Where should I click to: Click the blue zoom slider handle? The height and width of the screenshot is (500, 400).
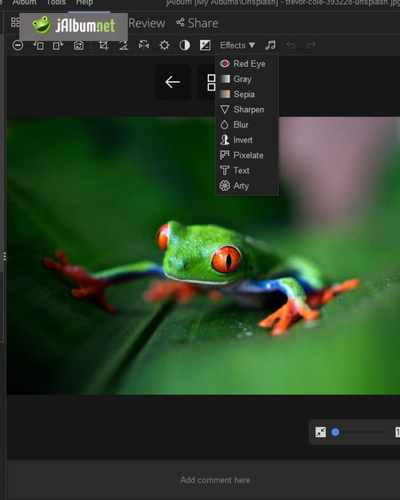(x=335, y=432)
